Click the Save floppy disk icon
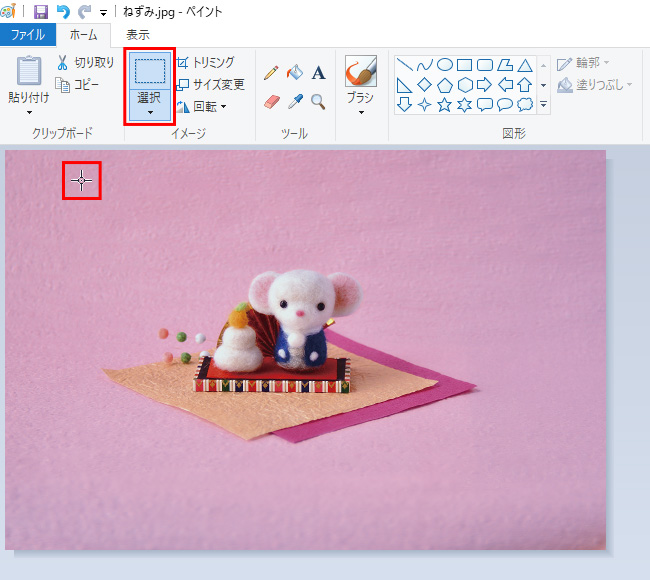The height and width of the screenshot is (580, 650). [41, 12]
